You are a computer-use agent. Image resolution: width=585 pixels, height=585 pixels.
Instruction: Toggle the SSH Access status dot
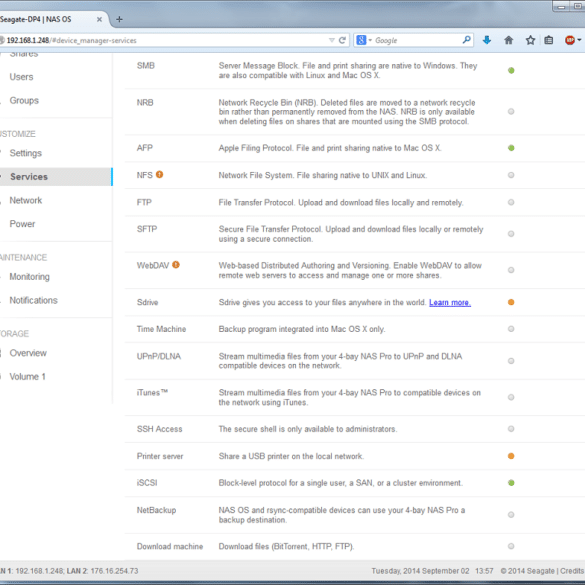(x=511, y=429)
